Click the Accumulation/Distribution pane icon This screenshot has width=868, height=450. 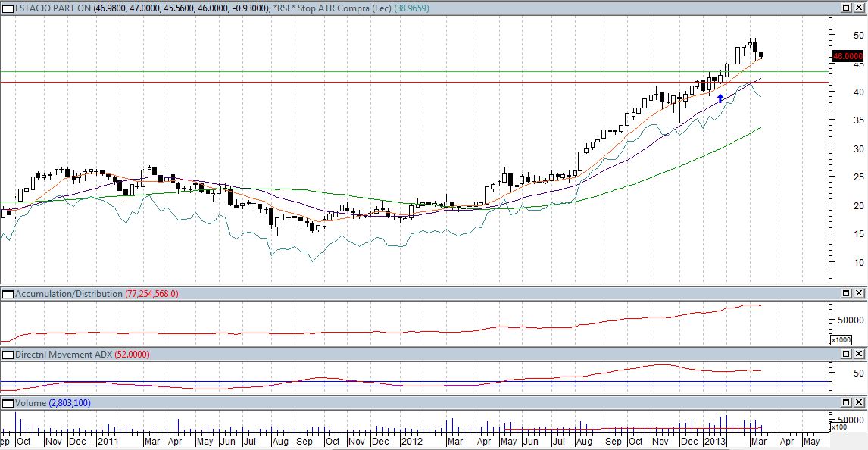pos(7,293)
